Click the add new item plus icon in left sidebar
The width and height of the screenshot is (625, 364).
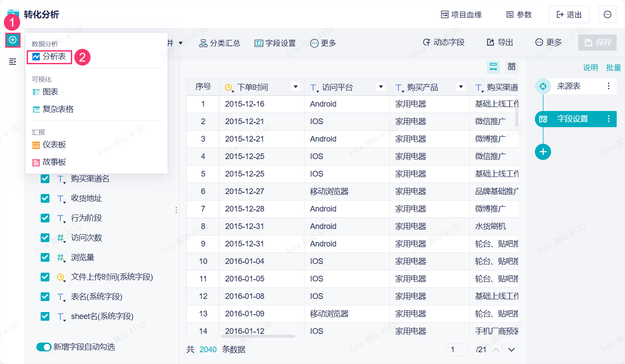point(13,40)
